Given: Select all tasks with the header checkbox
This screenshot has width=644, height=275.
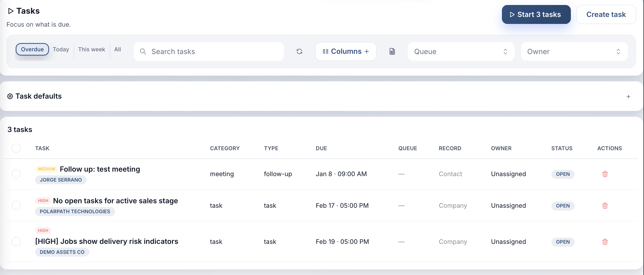Looking at the screenshot, I should click(x=16, y=148).
